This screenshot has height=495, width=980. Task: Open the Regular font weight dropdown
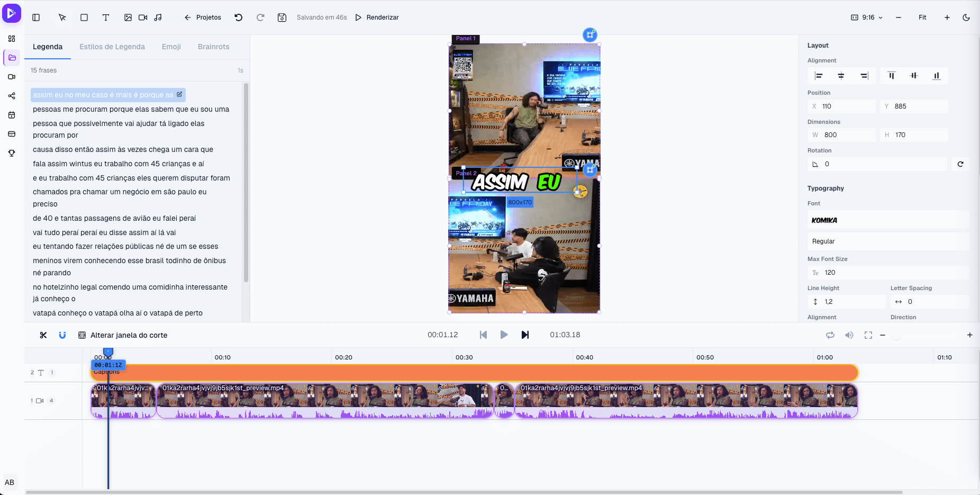point(887,241)
